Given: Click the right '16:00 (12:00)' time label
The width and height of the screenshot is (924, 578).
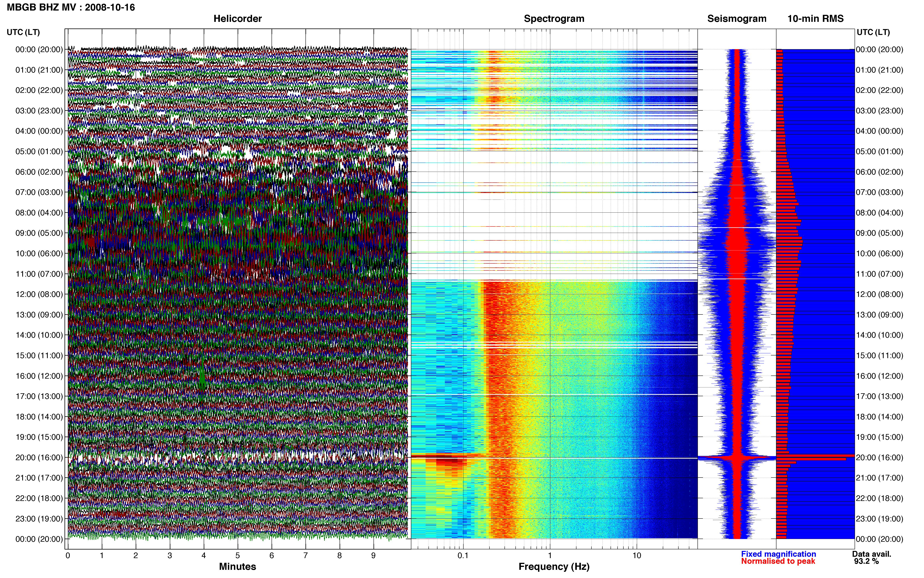Looking at the screenshot, I should 879,376.
